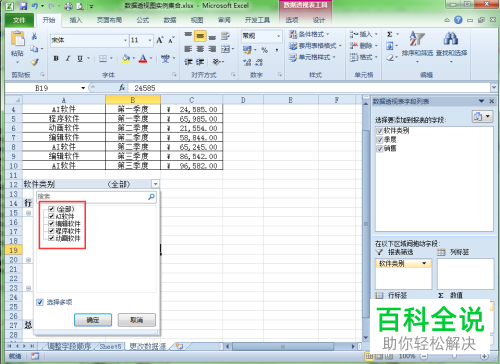Uncheck (全部) in filter list
This screenshot has width=500, height=364.
51,209
